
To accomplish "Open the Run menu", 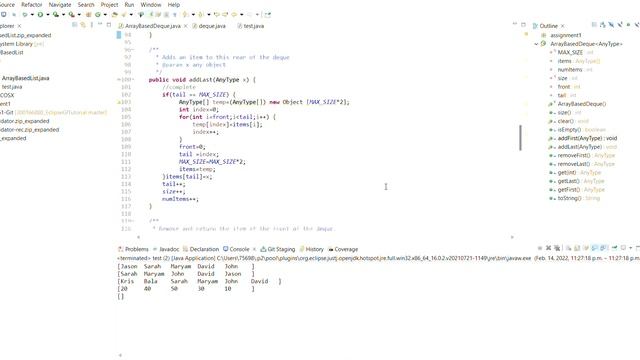I will (129, 5).
